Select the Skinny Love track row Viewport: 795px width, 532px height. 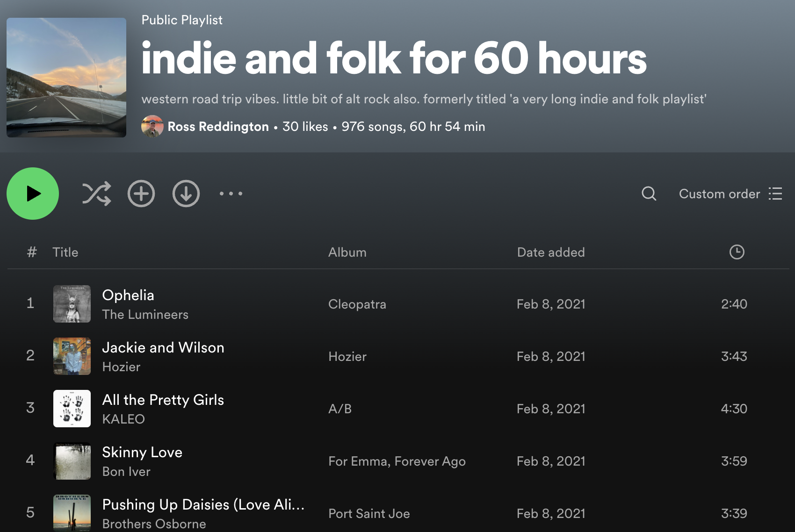397,461
